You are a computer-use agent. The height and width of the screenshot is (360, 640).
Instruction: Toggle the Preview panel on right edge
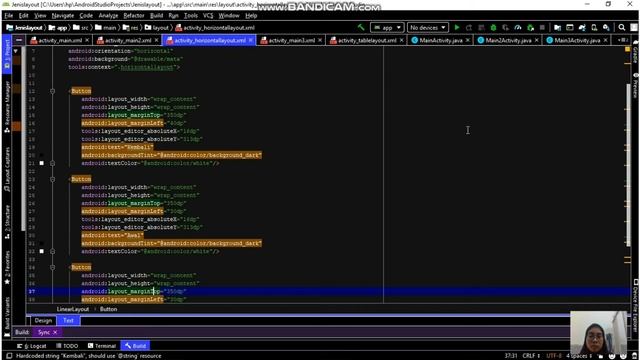click(x=636, y=86)
